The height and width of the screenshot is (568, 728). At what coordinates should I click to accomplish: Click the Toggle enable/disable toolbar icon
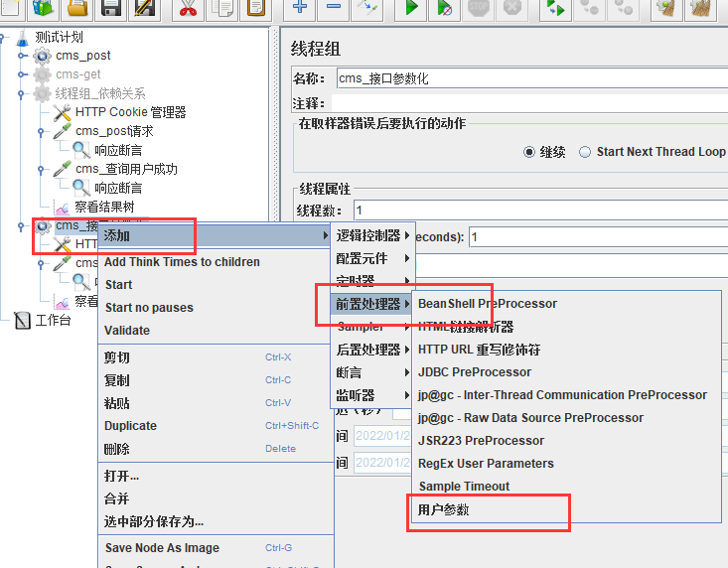[x=366, y=8]
